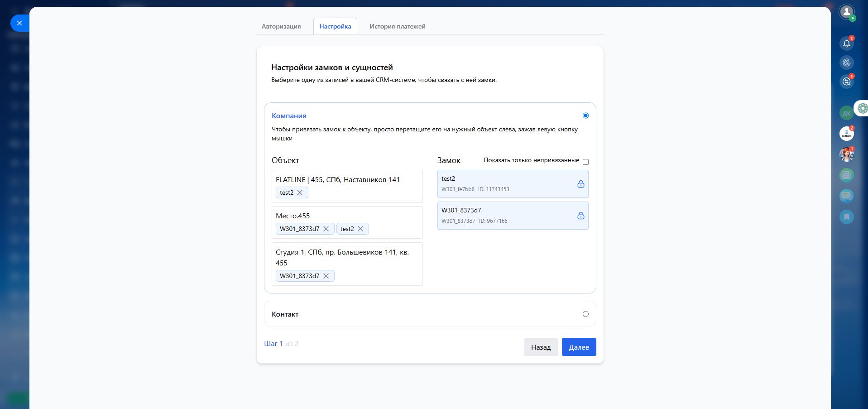868x409 pixels.
Task: Click the Назад button
Action: point(541,347)
